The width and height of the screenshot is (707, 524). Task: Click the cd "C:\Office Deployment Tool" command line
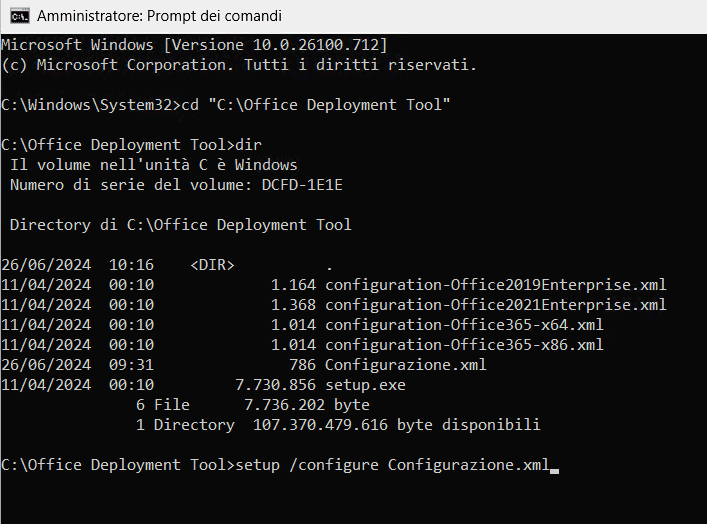(x=225, y=105)
